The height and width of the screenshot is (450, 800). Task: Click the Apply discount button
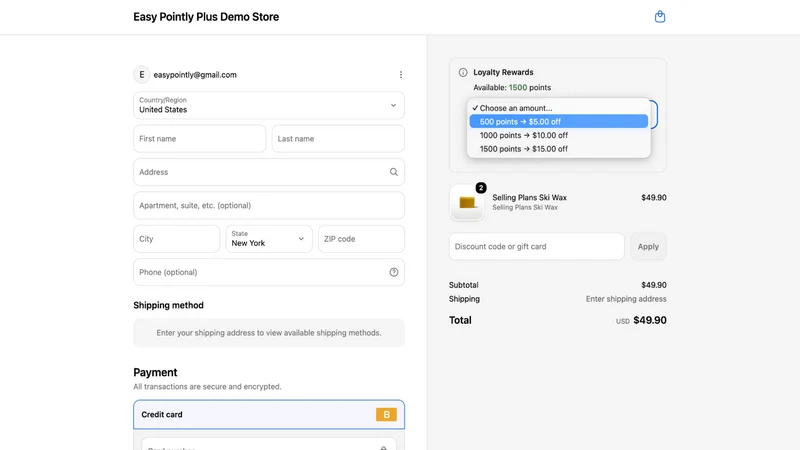(x=648, y=246)
